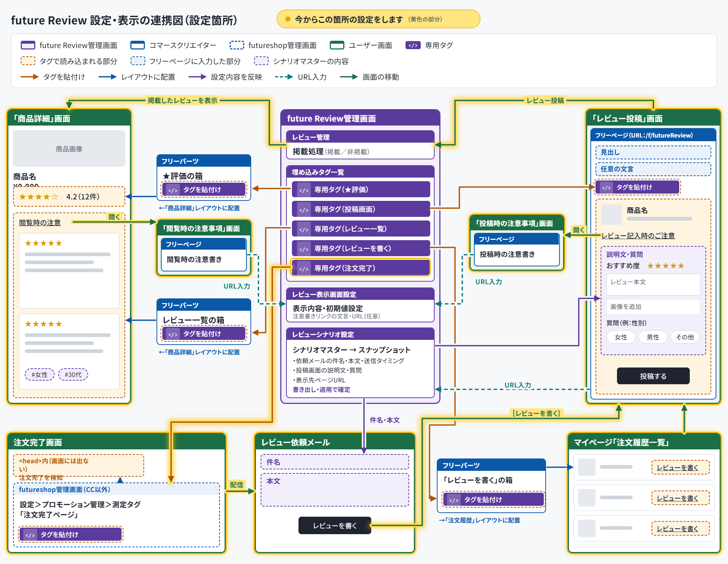The width and height of the screenshot is (728, 564).
Task: Click 配信 arrow label
Action: 237,485
